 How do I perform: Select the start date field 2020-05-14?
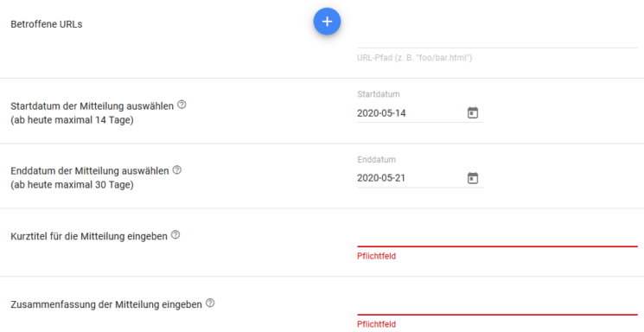tap(411, 113)
